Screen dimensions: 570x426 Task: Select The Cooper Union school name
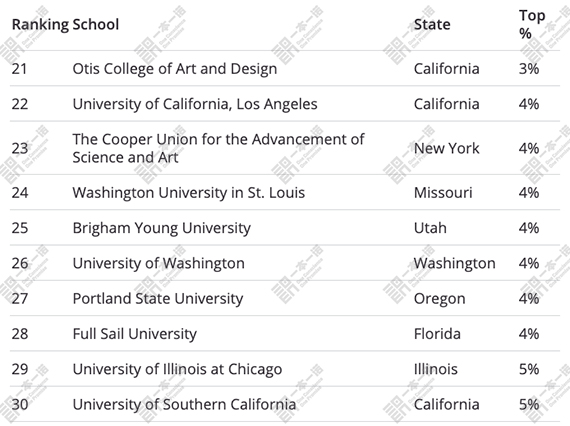[218, 148]
